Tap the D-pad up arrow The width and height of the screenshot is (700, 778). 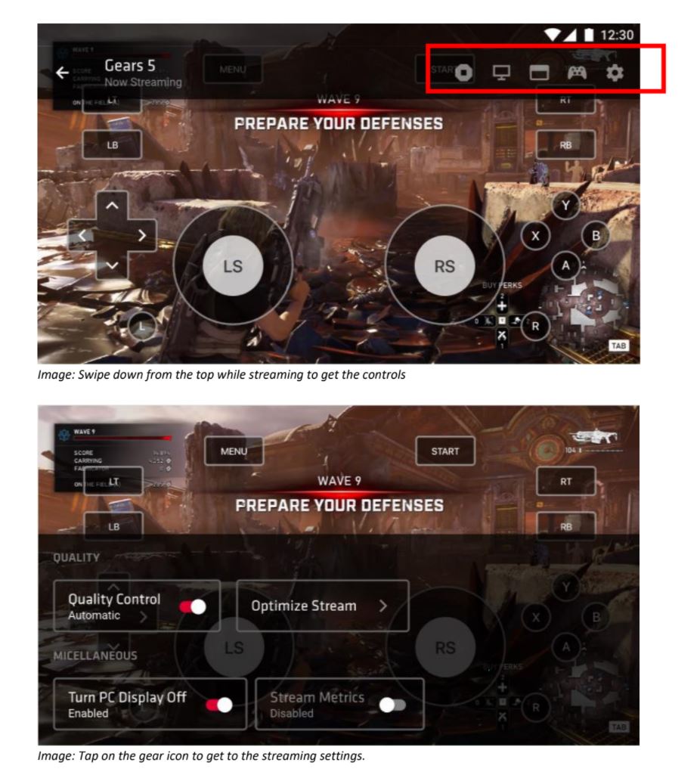112,205
